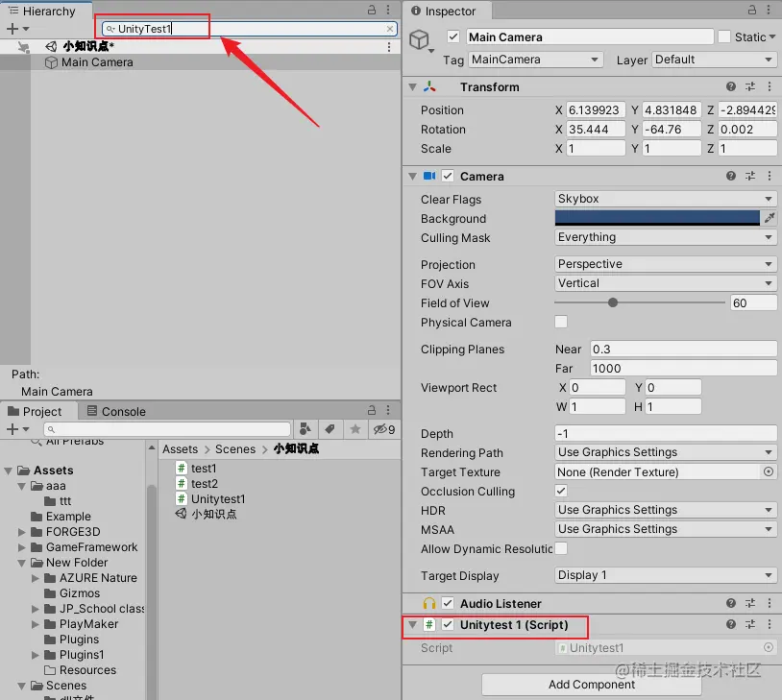This screenshot has height=700, width=782.
Task: Search by type in Project panel
Action: click(x=305, y=429)
